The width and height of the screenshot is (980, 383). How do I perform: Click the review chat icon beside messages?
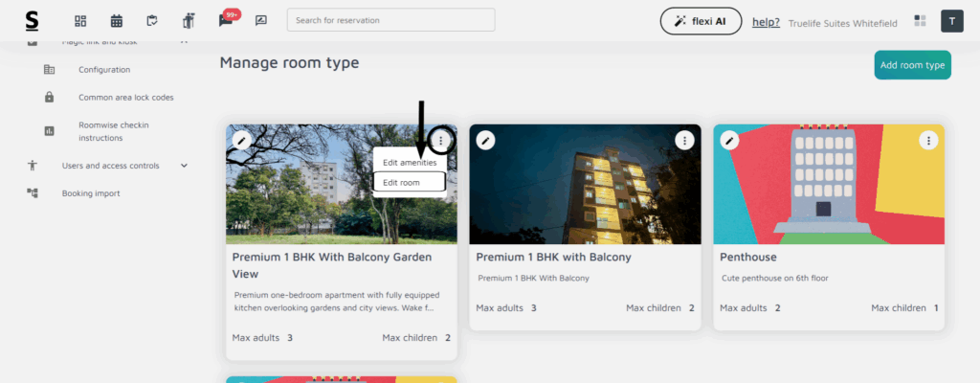click(261, 21)
